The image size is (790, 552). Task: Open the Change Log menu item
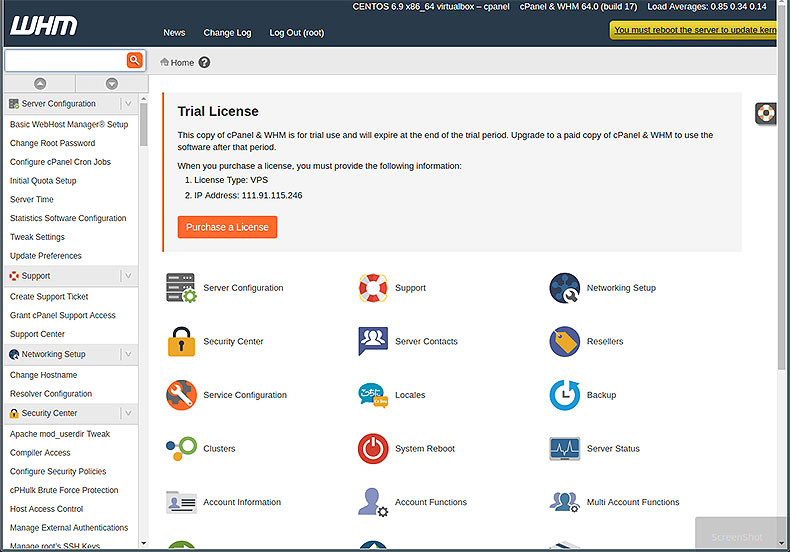click(227, 32)
